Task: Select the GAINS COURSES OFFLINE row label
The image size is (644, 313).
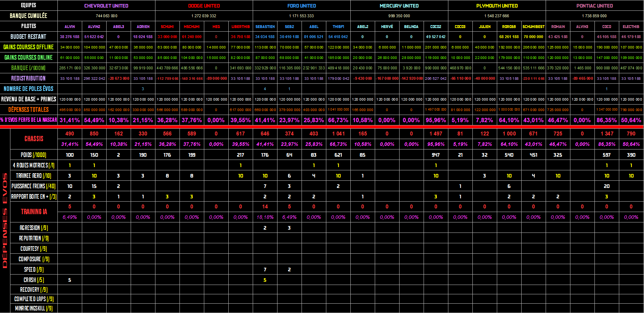Action: click(28, 47)
